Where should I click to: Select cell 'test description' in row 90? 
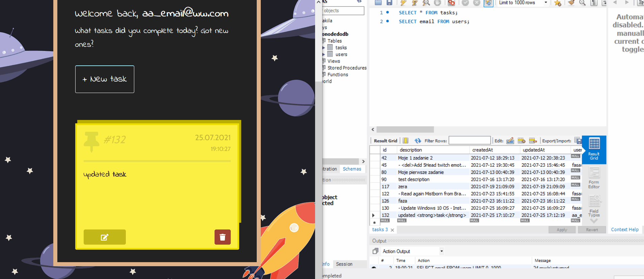click(x=433, y=179)
